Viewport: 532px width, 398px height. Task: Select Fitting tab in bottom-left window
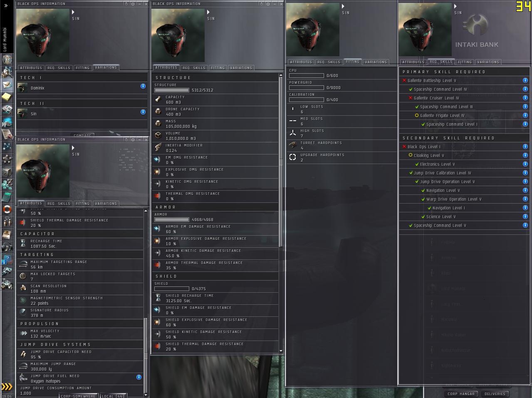[82, 203]
